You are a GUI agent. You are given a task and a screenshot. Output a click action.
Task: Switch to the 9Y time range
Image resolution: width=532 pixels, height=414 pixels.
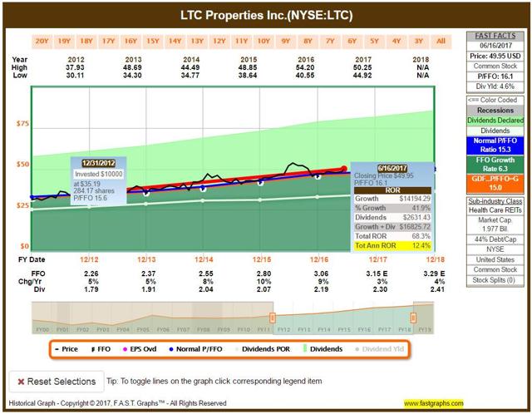pyautogui.click(x=286, y=42)
